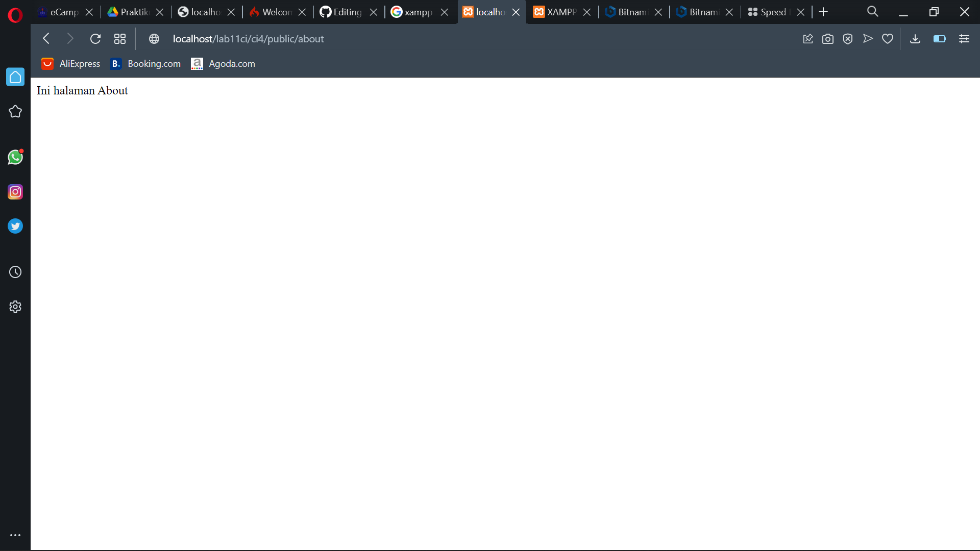
Task: Open the ad blocker shield icon
Action: [848, 39]
